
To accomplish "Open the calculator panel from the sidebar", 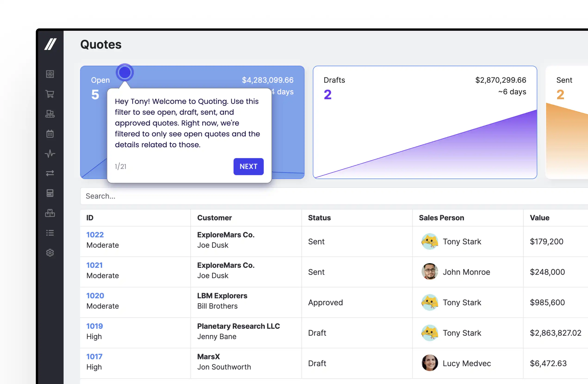I will [x=50, y=193].
